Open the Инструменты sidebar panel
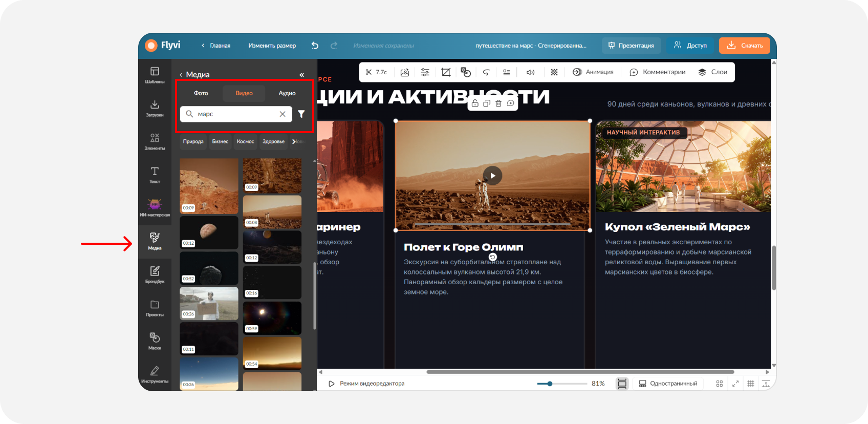This screenshot has height=424, width=868. click(155, 374)
